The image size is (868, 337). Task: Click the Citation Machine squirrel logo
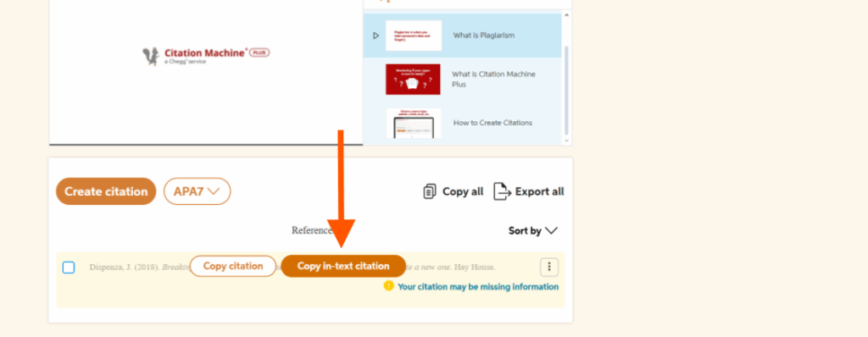click(x=151, y=56)
